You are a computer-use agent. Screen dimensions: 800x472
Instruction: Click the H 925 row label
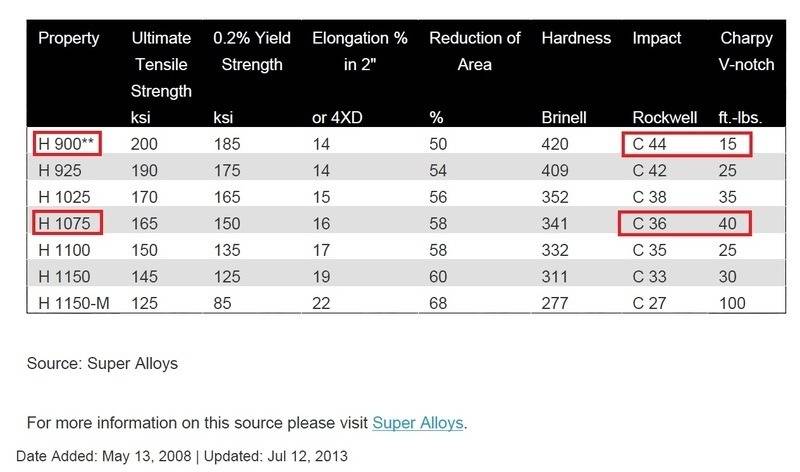(59, 170)
